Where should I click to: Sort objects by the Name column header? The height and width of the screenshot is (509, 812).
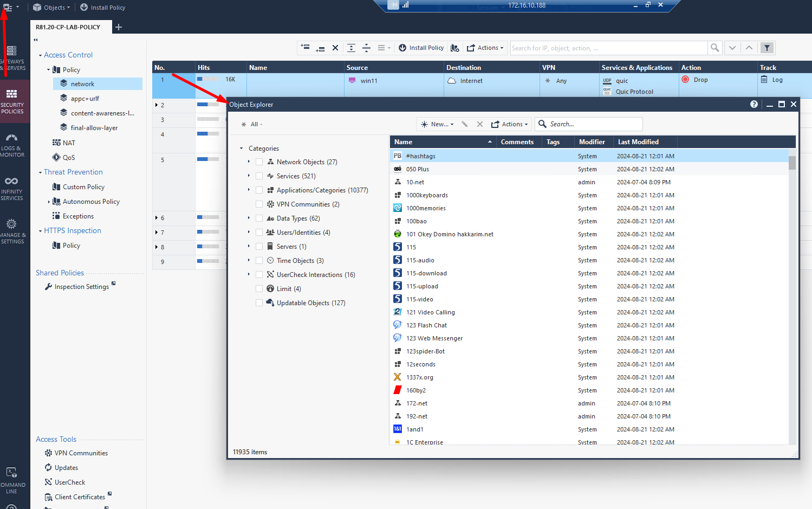pos(443,142)
